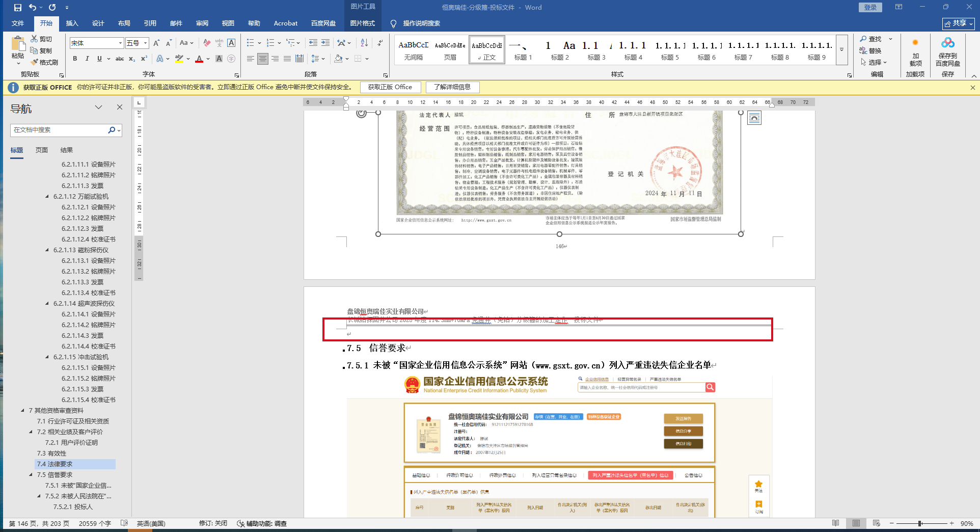Open 替换 find and replace

point(870,50)
